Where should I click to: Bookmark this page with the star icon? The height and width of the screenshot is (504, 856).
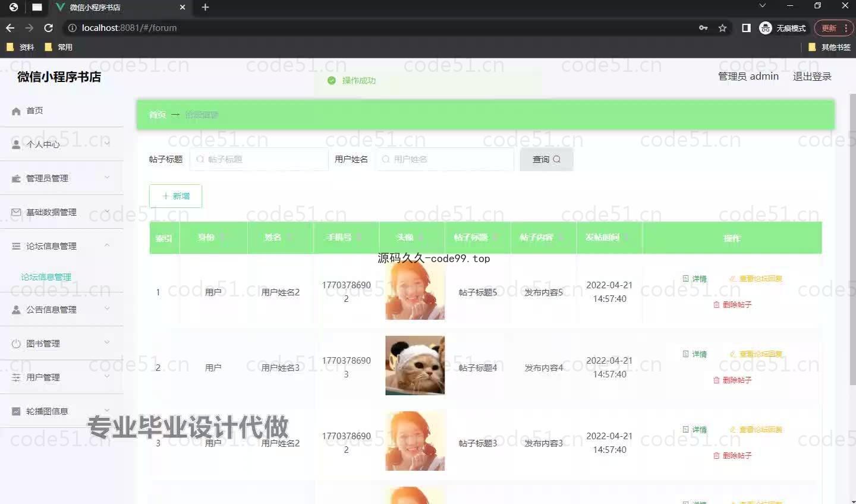[722, 28]
